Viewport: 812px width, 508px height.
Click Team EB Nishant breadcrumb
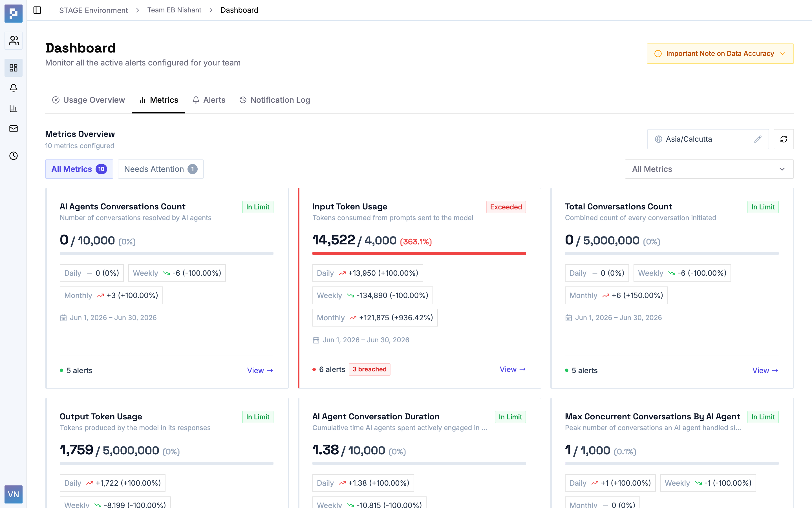(174, 10)
